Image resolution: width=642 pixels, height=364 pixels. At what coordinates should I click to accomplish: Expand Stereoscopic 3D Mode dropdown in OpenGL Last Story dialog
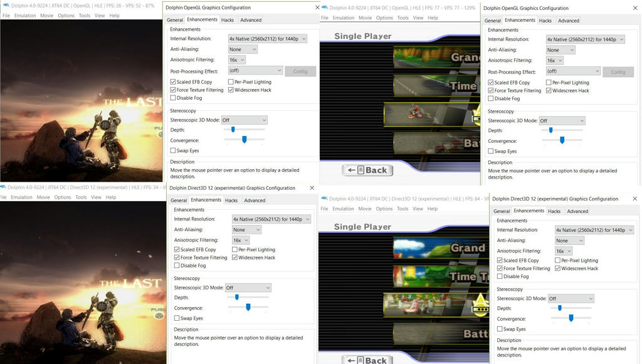tap(244, 120)
